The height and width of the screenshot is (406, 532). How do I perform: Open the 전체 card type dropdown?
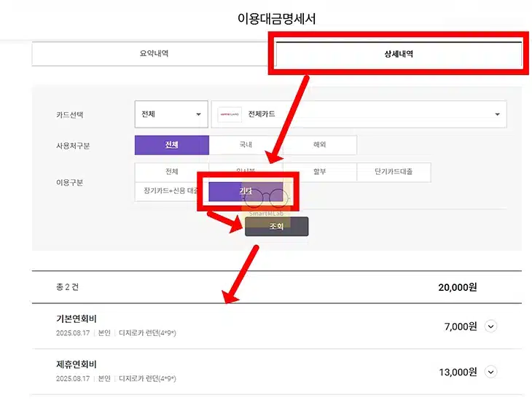[x=171, y=114]
